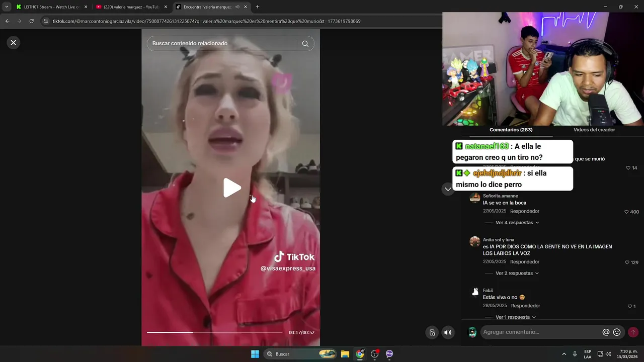Click the tiktok.com URL in address bar
The image size is (644, 362).
206,21
